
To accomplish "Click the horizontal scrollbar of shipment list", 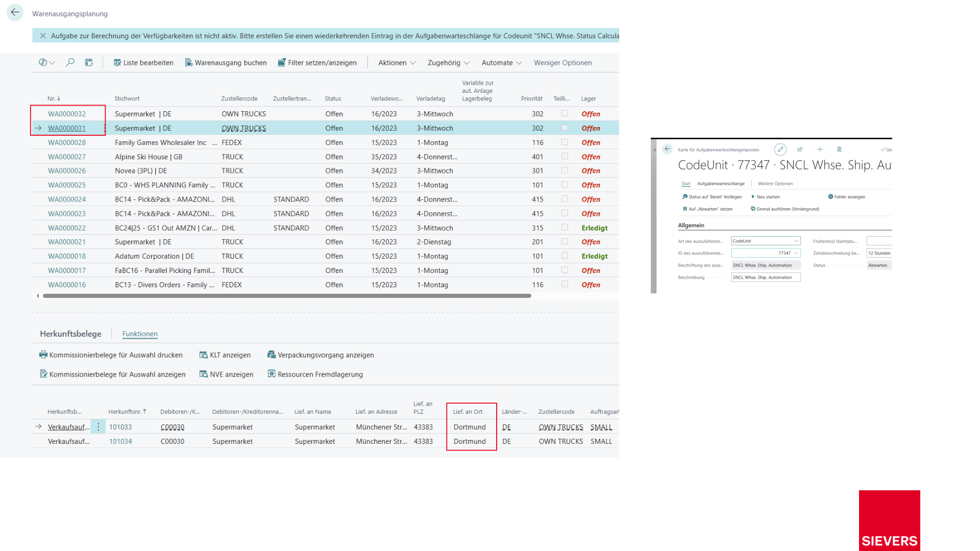I will pyautogui.click(x=287, y=296).
